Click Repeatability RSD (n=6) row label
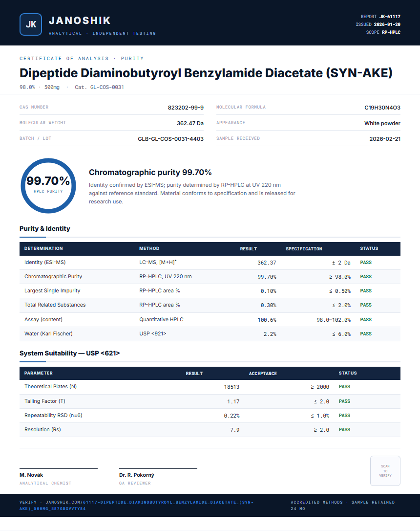This screenshot has height=531, width=420. [x=53, y=415]
